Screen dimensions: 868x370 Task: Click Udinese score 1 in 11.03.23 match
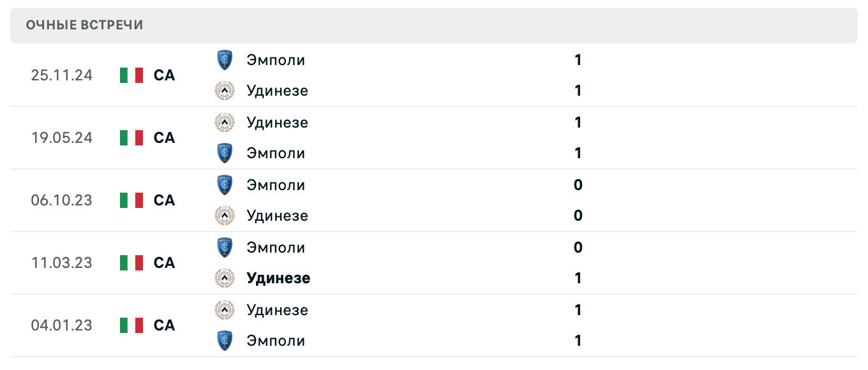pyautogui.click(x=578, y=278)
